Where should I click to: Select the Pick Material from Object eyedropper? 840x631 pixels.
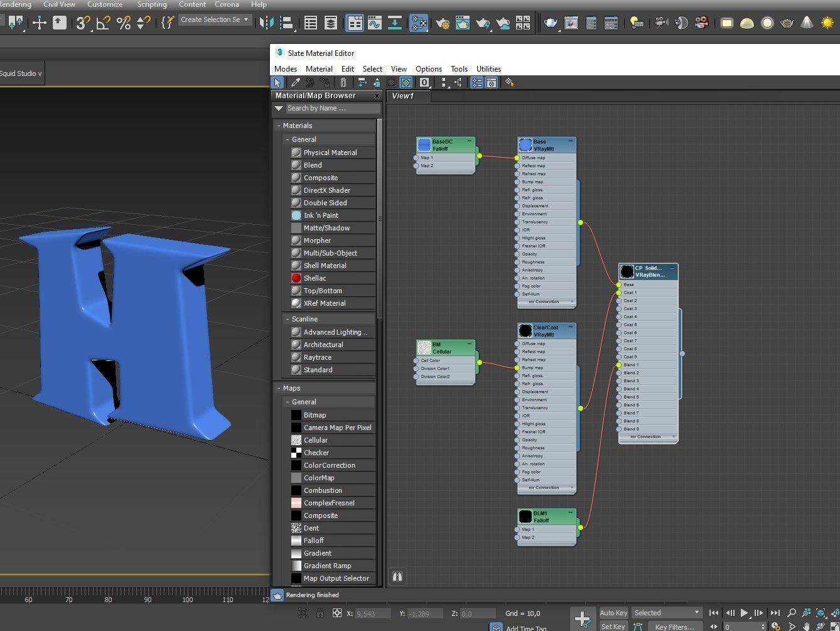295,82
